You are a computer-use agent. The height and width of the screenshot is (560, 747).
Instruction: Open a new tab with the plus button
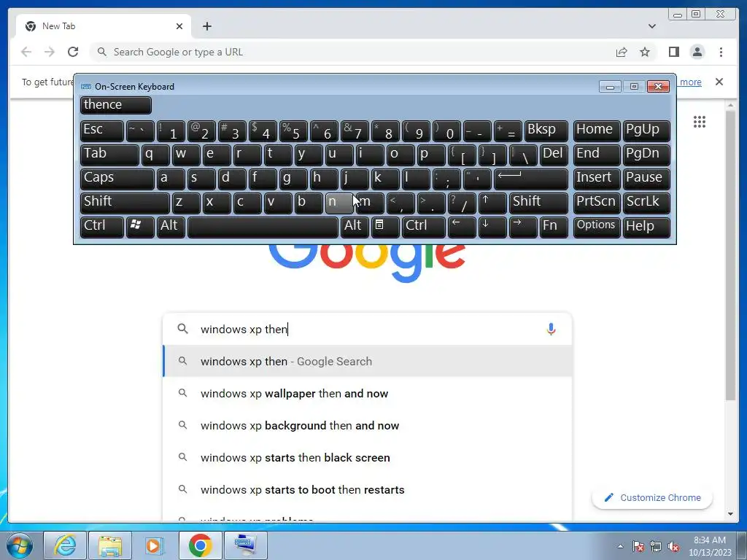pos(206,26)
